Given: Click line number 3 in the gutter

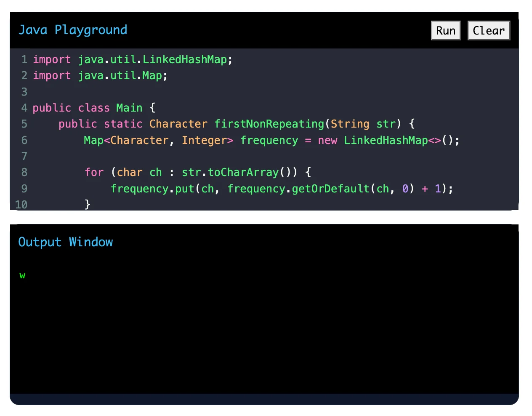Looking at the screenshot, I should (x=24, y=92).
